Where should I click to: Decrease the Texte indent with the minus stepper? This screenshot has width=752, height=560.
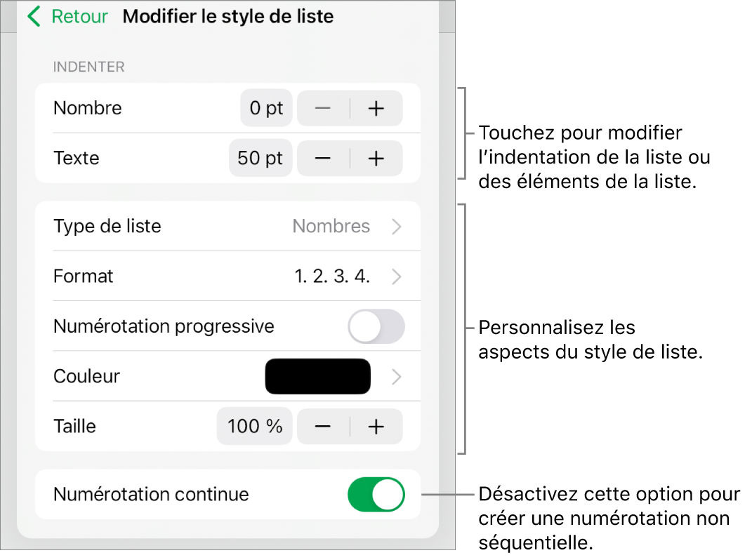323,158
